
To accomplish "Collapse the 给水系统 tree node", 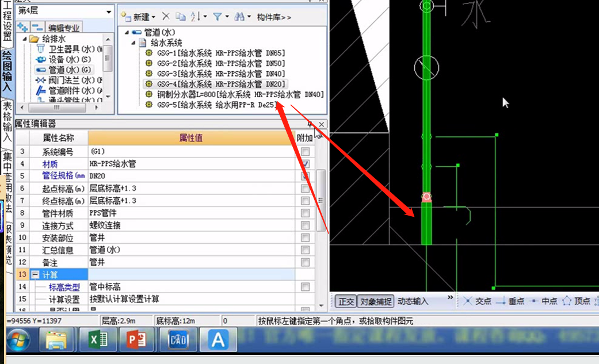I will [133, 43].
